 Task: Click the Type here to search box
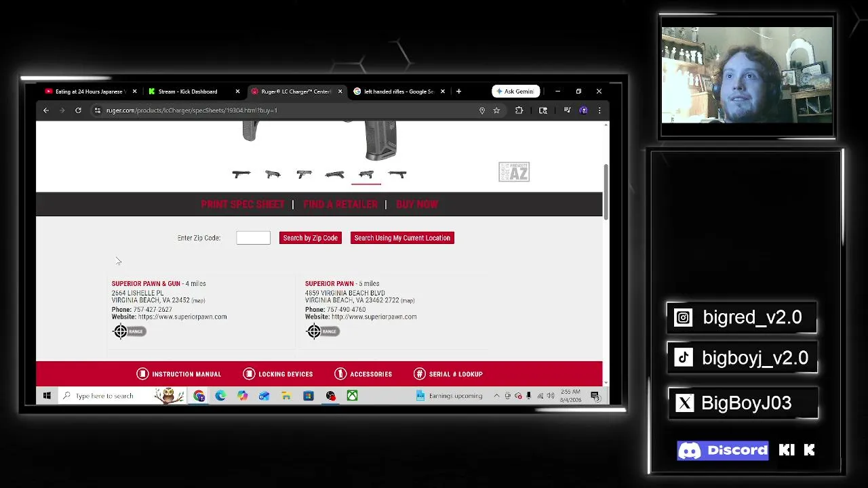123,396
